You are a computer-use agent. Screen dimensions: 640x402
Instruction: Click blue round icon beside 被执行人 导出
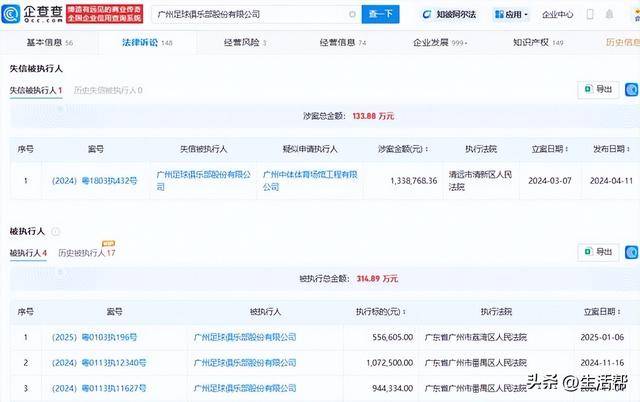(x=631, y=252)
